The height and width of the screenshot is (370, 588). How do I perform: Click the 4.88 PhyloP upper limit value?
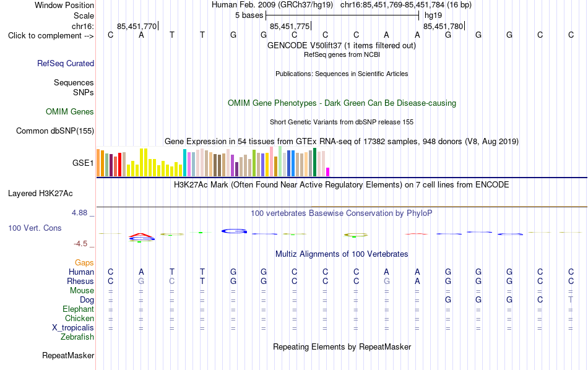pos(79,213)
